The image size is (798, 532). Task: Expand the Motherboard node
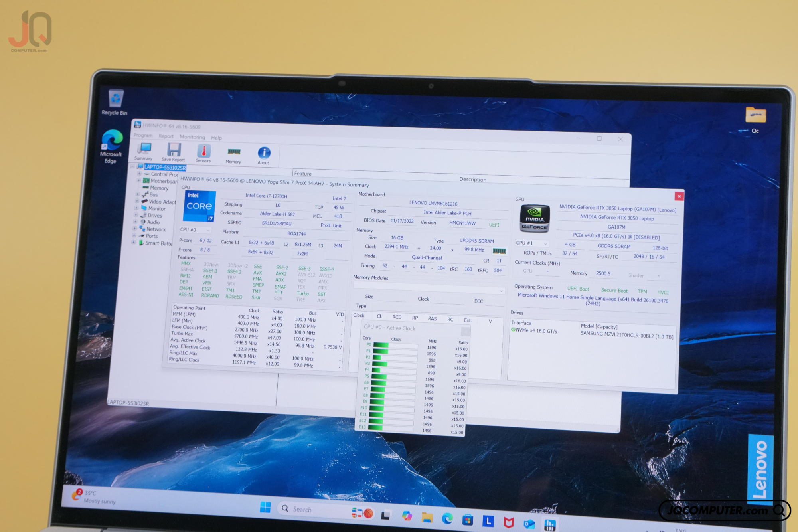139,180
